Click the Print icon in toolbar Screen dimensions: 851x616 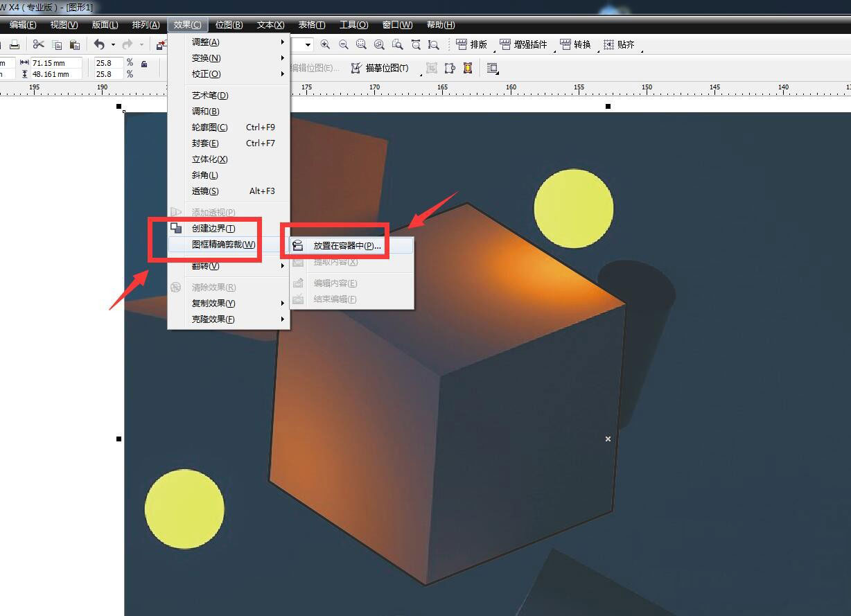(14, 45)
